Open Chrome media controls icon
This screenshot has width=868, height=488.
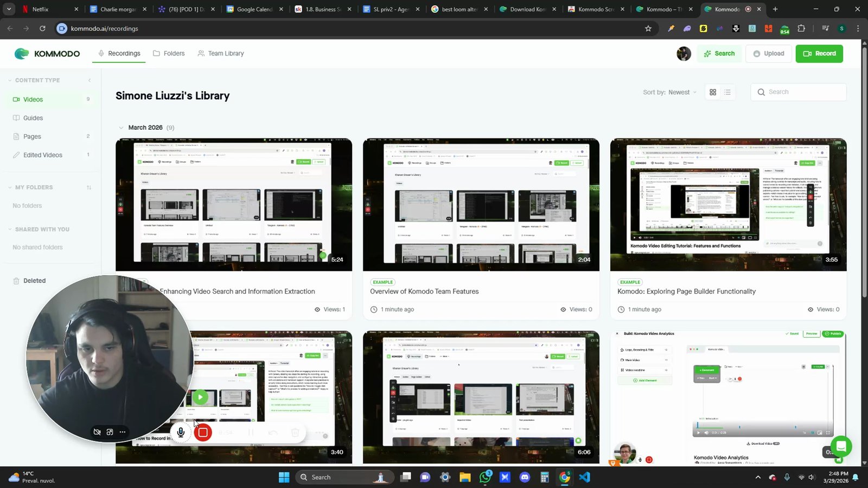click(825, 29)
